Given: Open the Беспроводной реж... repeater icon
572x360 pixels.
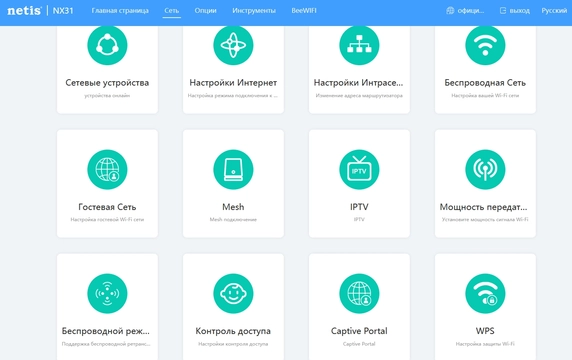Looking at the screenshot, I should coord(107,294).
